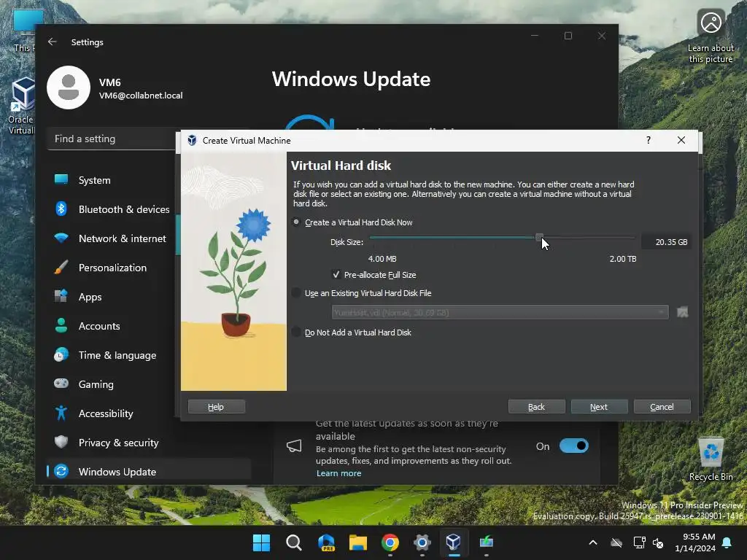Switch to Settings gear app on taskbar
747x560 pixels.
click(422, 542)
